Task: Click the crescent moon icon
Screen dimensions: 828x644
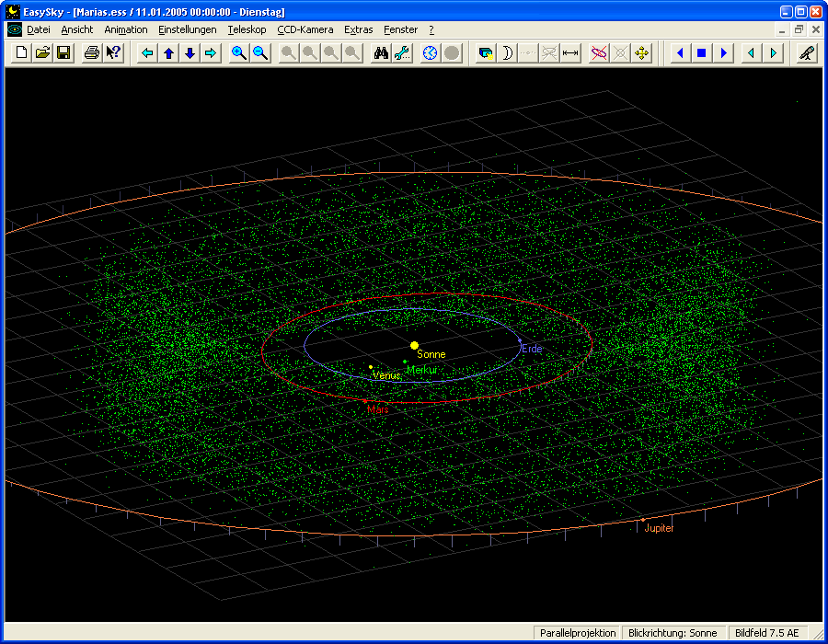Action: pos(507,53)
